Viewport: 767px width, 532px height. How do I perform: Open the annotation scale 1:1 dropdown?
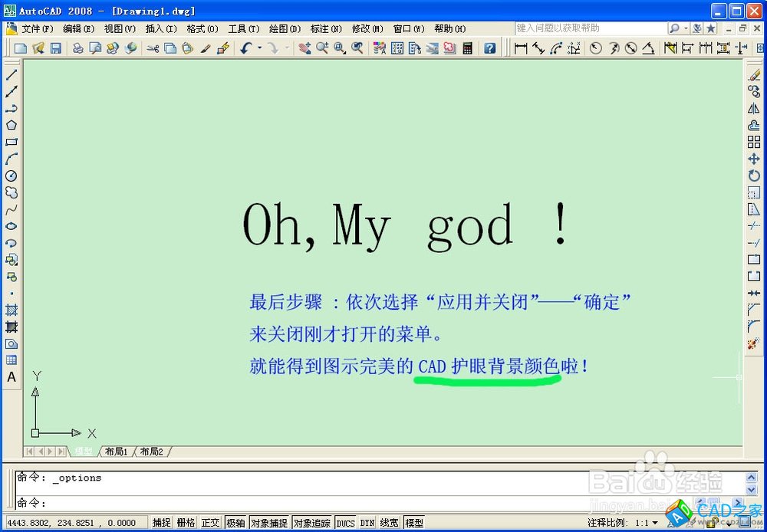654,523
